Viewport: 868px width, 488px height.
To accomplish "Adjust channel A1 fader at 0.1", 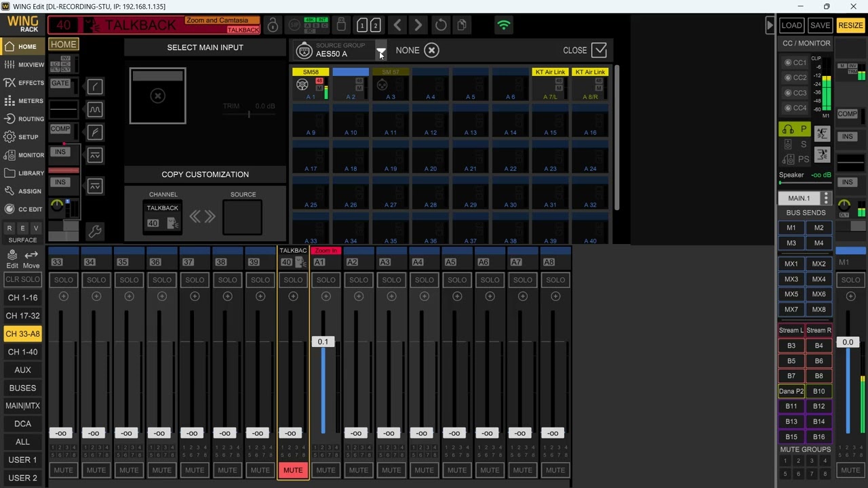I will (323, 342).
